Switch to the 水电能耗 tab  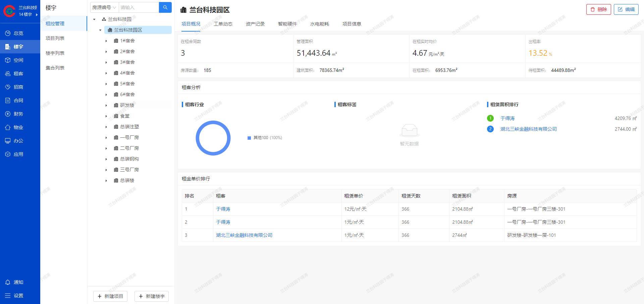(319, 24)
